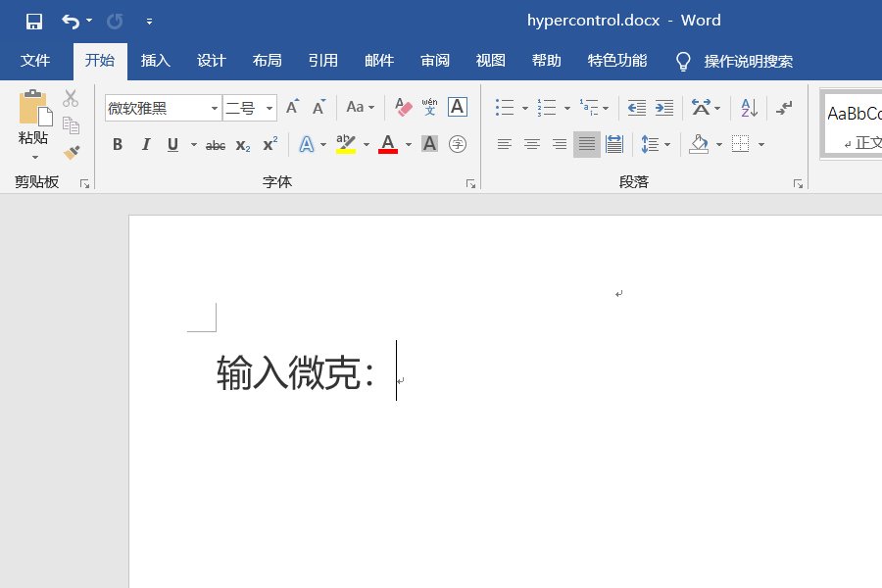882x588 pixels.
Task: Toggle italic formatting
Action: pyautogui.click(x=146, y=144)
